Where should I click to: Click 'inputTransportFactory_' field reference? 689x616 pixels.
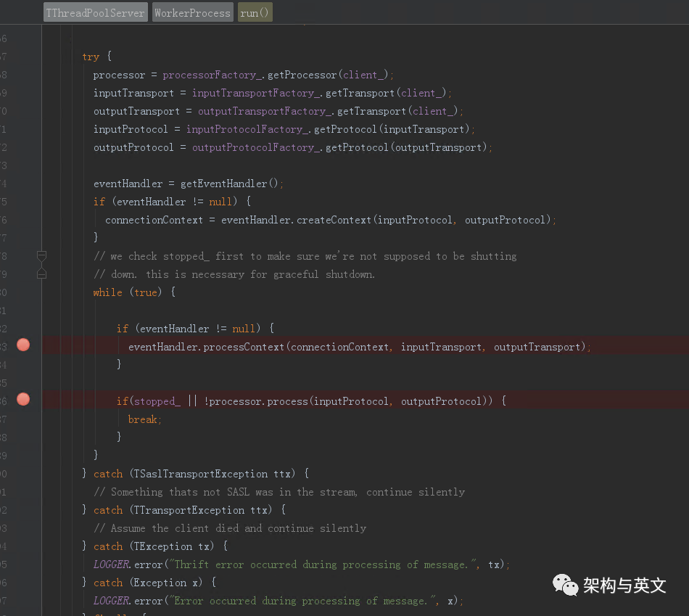tap(256, 93)
